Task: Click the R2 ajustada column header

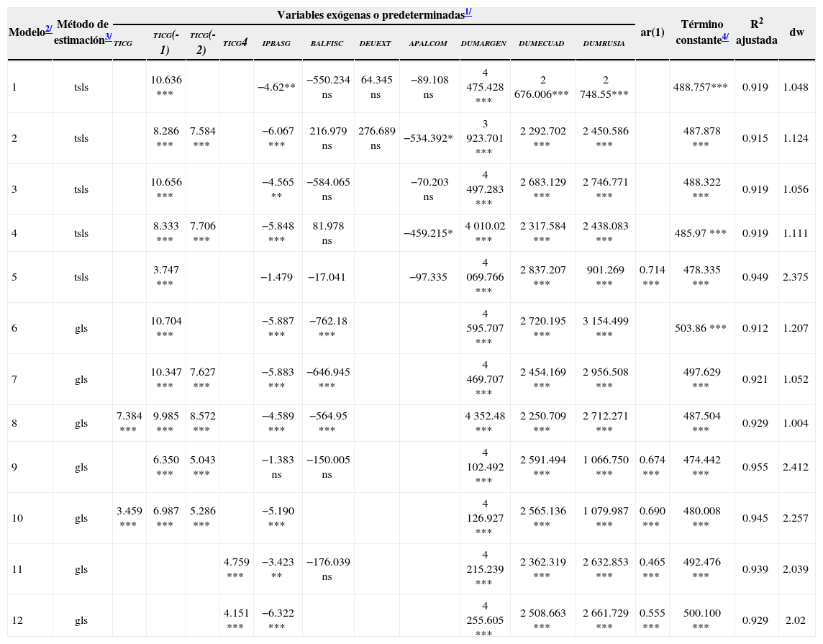Action: (756, 32)
